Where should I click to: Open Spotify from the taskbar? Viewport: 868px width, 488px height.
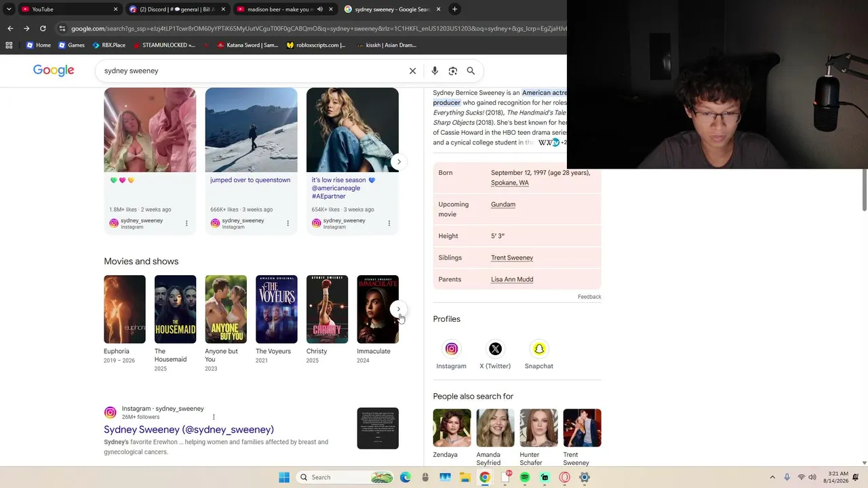(x=525, y=477)
